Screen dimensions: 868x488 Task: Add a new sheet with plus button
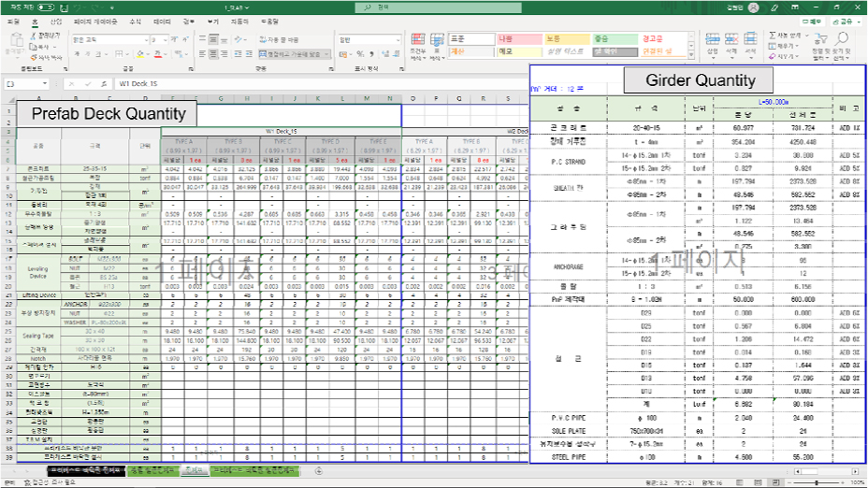click(x=319, y=471)
